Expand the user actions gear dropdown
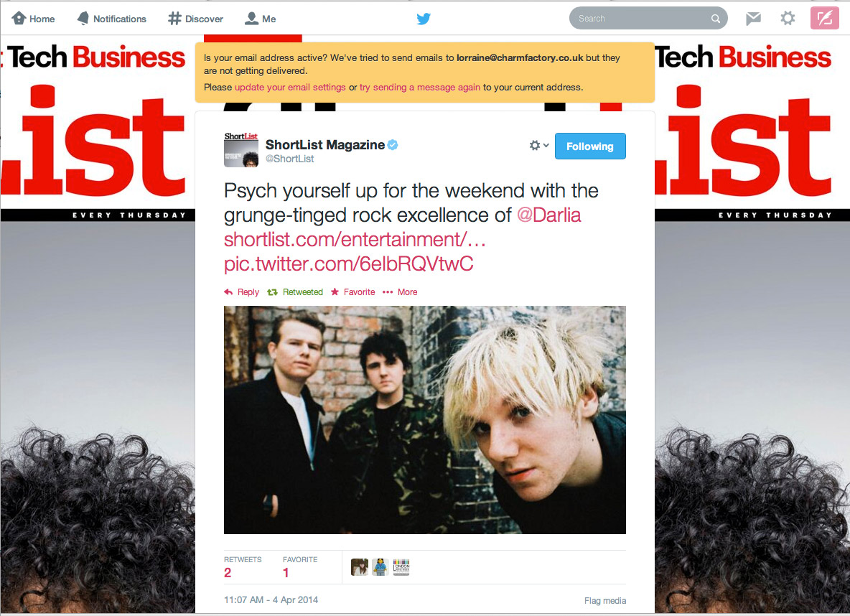The image size is (850, 616). tap(539, 145)
